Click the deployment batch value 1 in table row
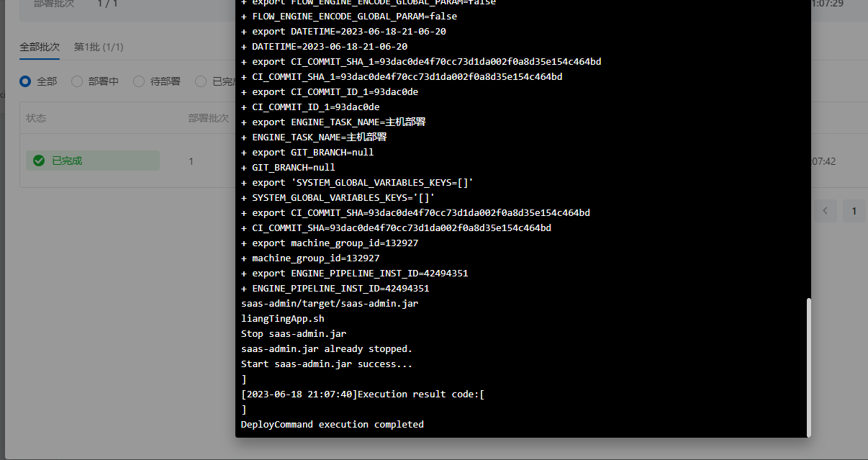 tap(191, 161)
